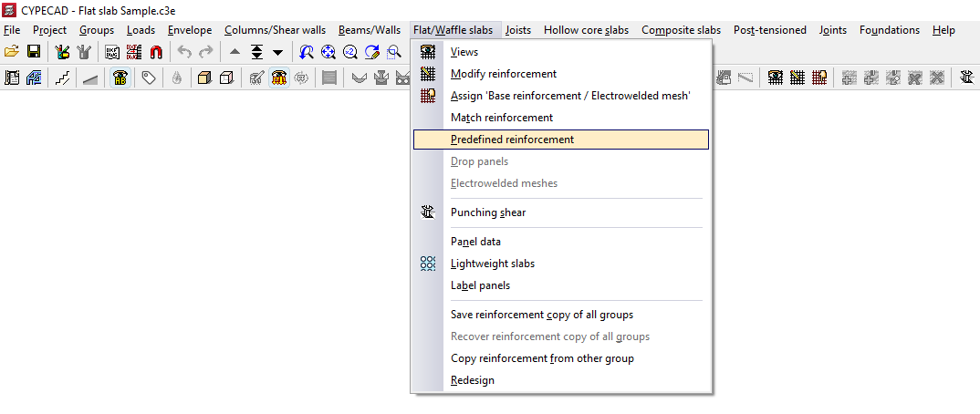
Task: Click the tag label icon in the toolbar
Action: point(148,78)
